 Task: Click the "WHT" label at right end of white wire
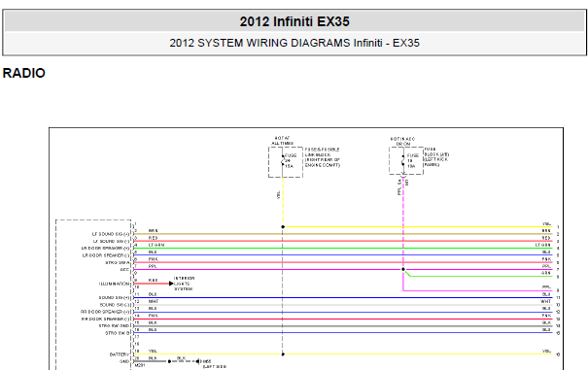(546, 301)
